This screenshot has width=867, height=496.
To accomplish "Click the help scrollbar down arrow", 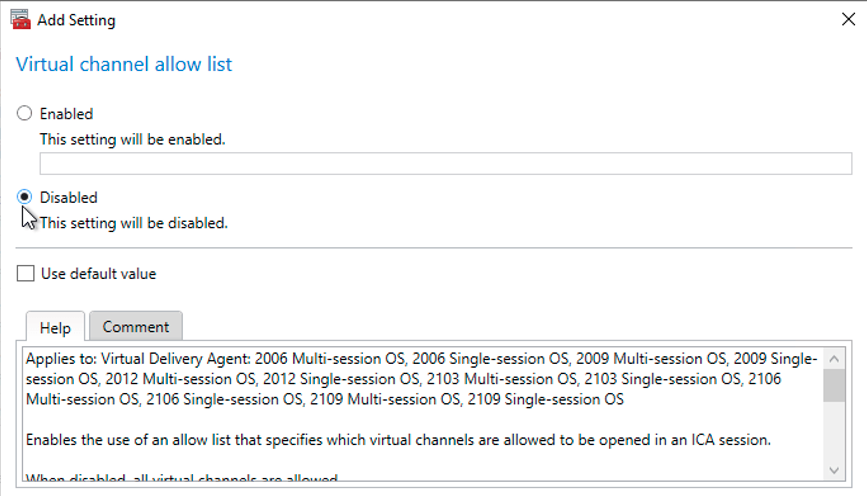I will tap(834, 469).
